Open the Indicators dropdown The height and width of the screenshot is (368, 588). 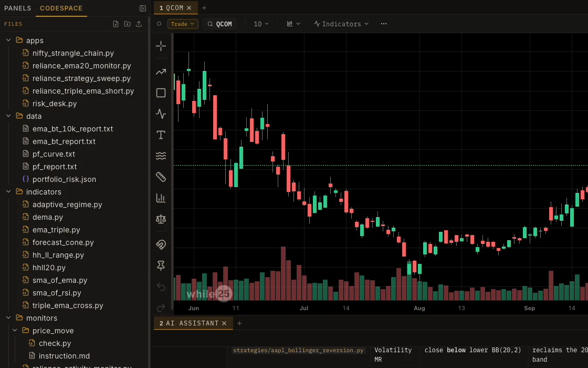coord(341,24)
